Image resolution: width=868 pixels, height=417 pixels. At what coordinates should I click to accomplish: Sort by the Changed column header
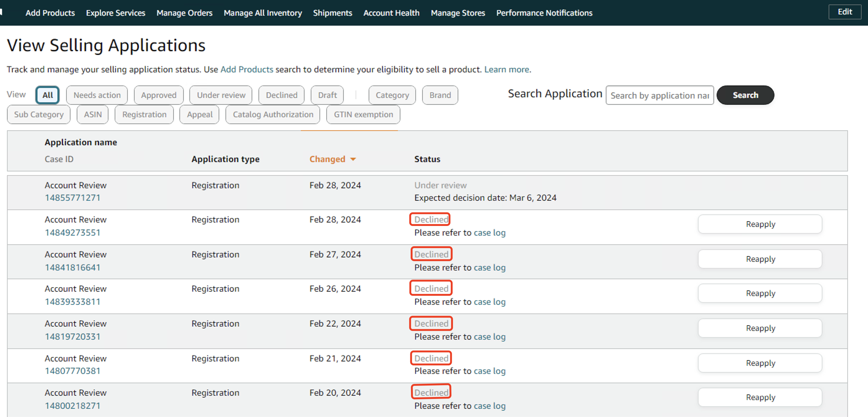pyautogui.click(x=327, y=159)
